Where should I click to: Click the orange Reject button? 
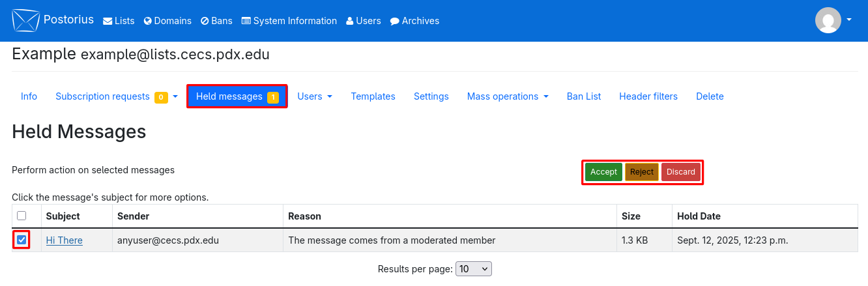tap(642, 172)
